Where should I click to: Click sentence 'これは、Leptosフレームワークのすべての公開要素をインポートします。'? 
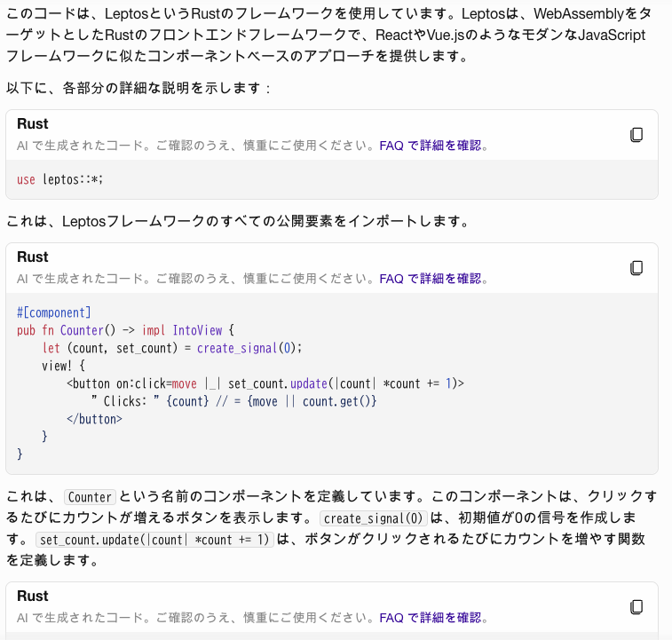238,222
